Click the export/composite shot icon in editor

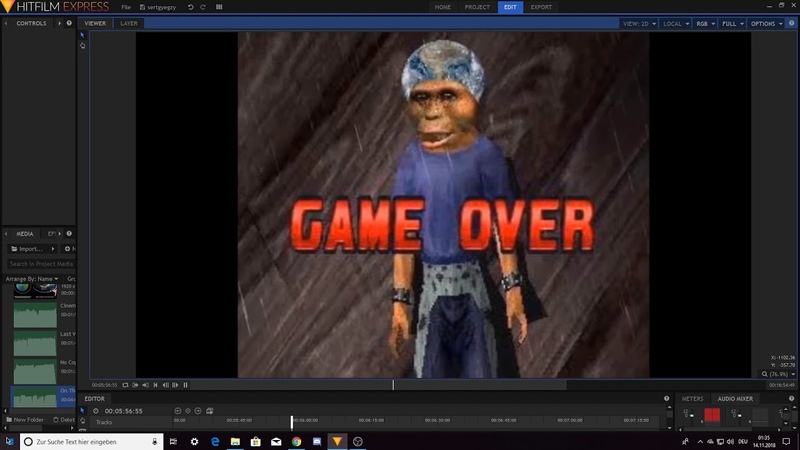pos(209,411)
